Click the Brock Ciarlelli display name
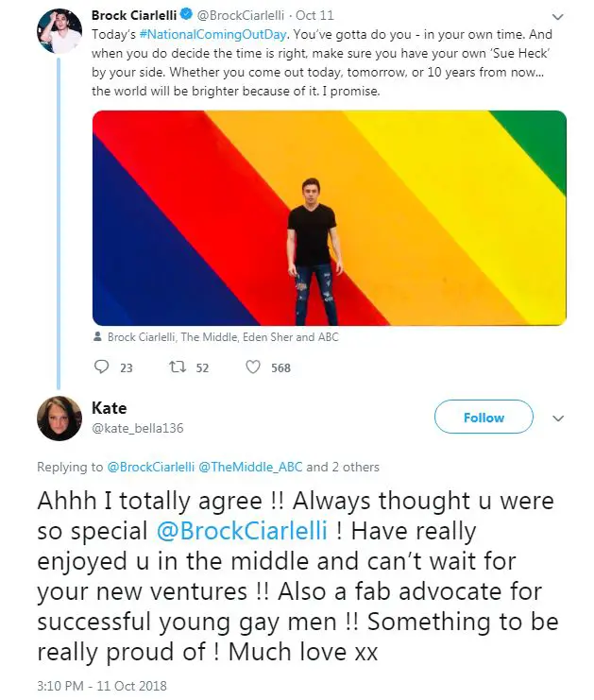This screenshot has height=700, width=594. coord(134,15)
